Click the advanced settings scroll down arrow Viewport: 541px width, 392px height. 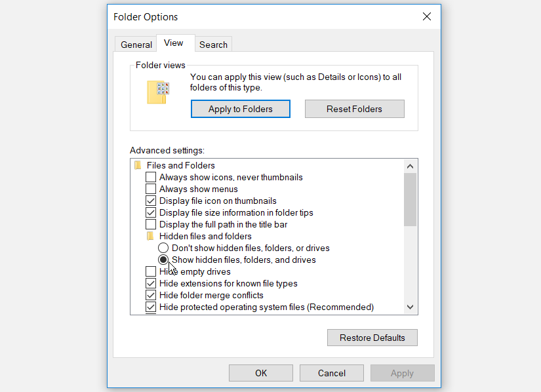pyautogui.click(x=410, y=307)
